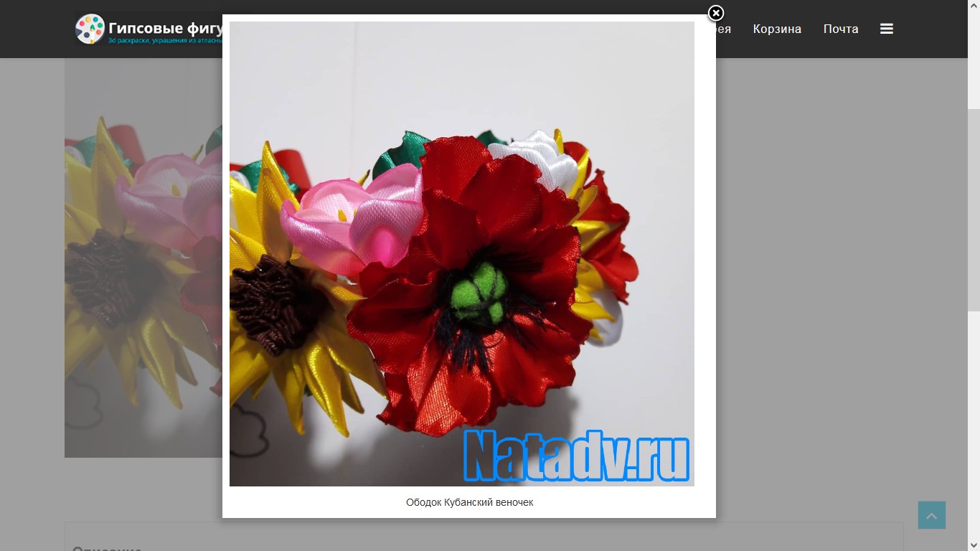Click the enlarged flower headband image

click(462, 254)
